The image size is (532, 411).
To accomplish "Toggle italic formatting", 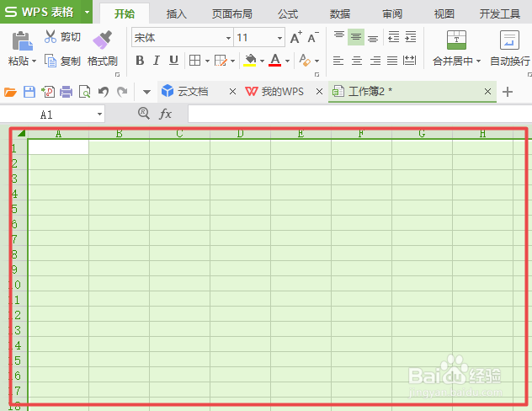I will [x=156, y=61].
